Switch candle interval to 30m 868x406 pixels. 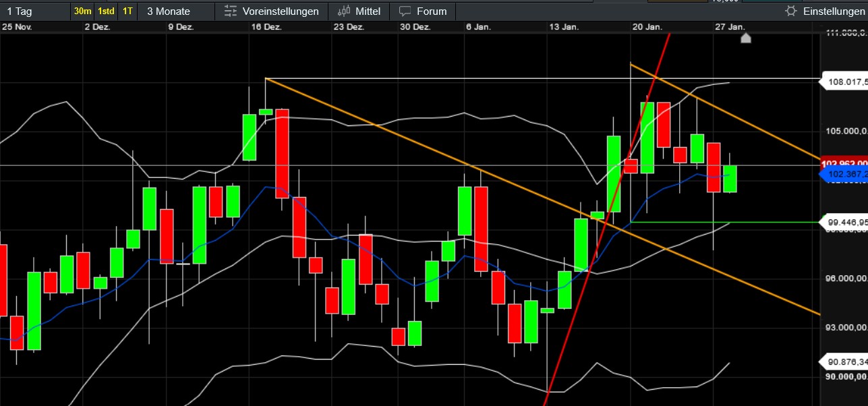click(83, 11)
